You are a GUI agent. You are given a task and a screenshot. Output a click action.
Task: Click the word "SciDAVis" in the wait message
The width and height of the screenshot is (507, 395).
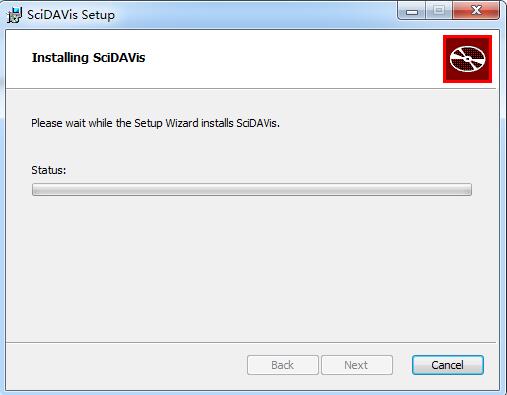[x=257, y=123]
